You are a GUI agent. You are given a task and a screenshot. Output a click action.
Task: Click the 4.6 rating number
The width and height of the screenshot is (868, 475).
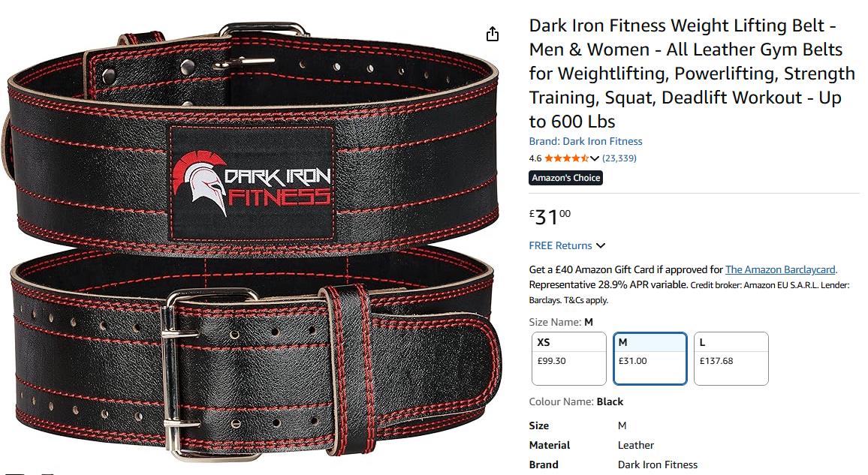click(x=535, y=158)
